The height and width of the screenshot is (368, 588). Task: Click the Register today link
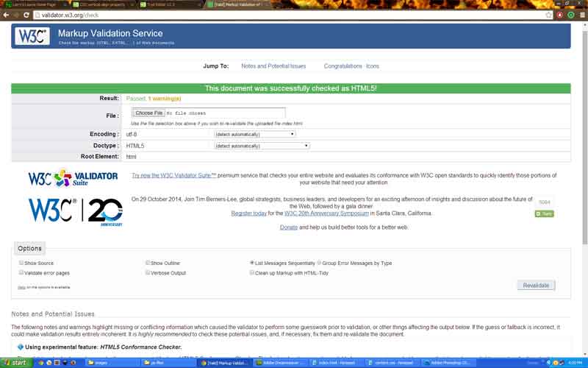tap(248, 213)
